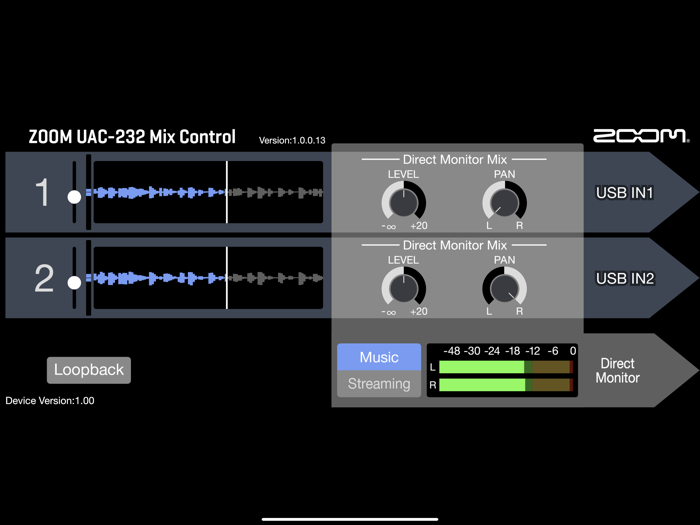The width and height of the screenshot is (700, 525).
Task: Click the 'Device Version:1.00' text
Action: pos(50,400)
